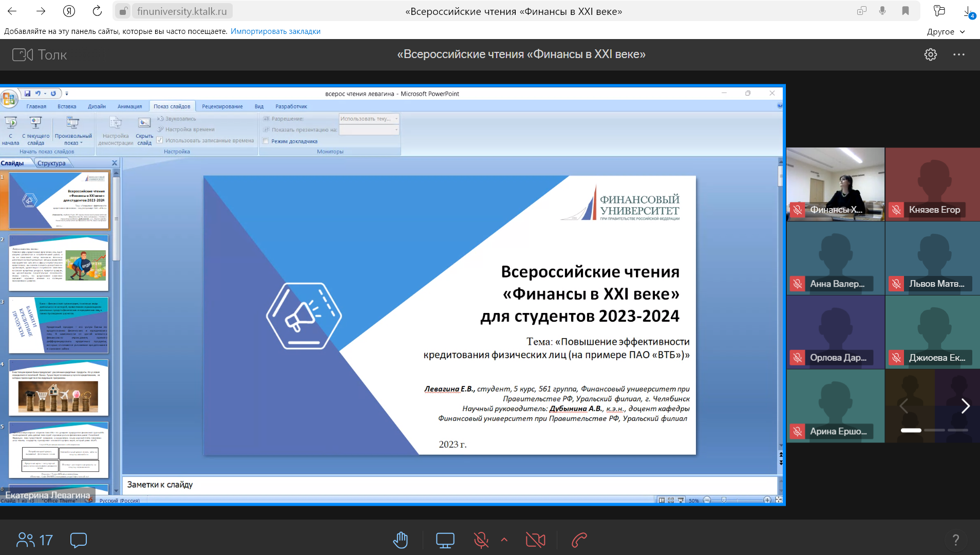The height and width of the screenshot is (555, 980).
Task: Raise hand in the meeting
Action: (x=400, y=540)
